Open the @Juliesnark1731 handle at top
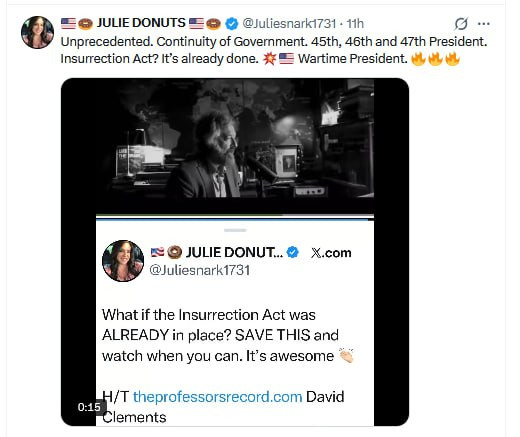 [x=289, y=24]
